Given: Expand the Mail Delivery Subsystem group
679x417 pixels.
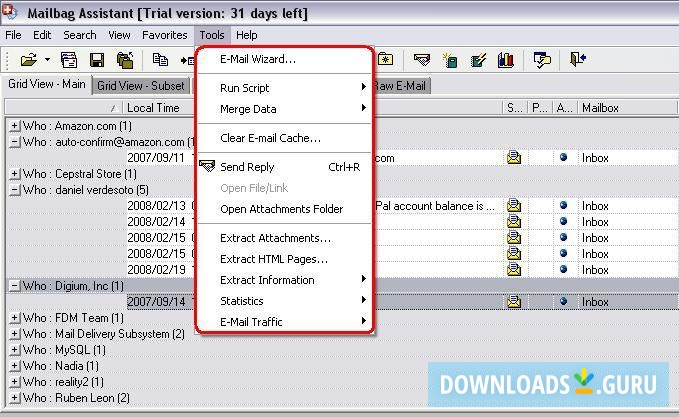Looking at the screenshot, I should (x=14, y=334).
